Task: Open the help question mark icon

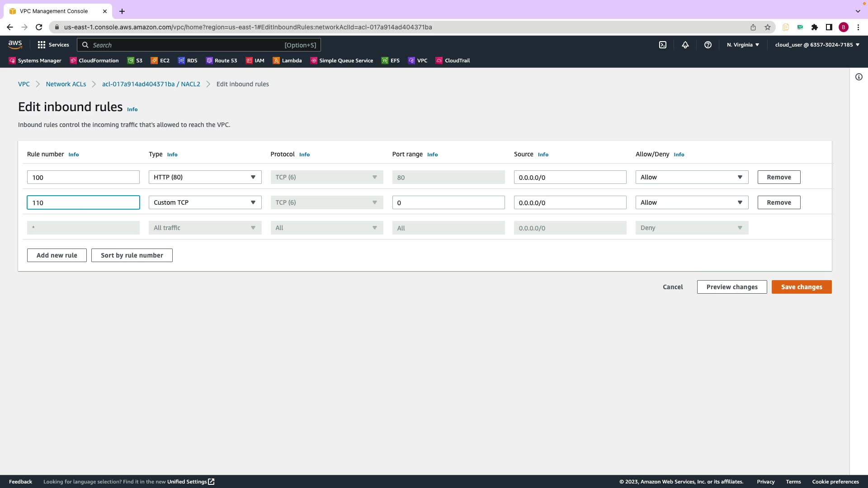Action: click(x=708, y=45)
